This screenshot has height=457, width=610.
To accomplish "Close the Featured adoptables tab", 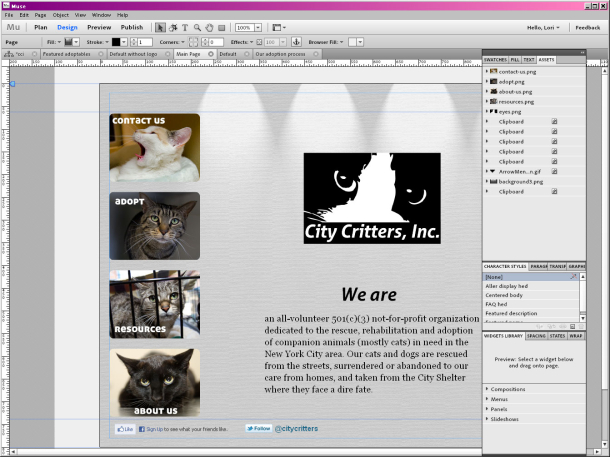I will tap(101, 54).
